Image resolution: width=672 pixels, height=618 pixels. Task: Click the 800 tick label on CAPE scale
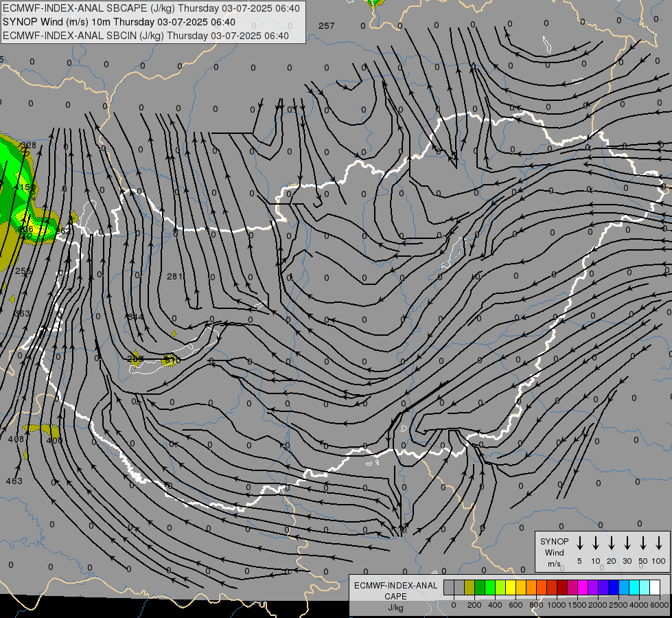pos(536,605)
